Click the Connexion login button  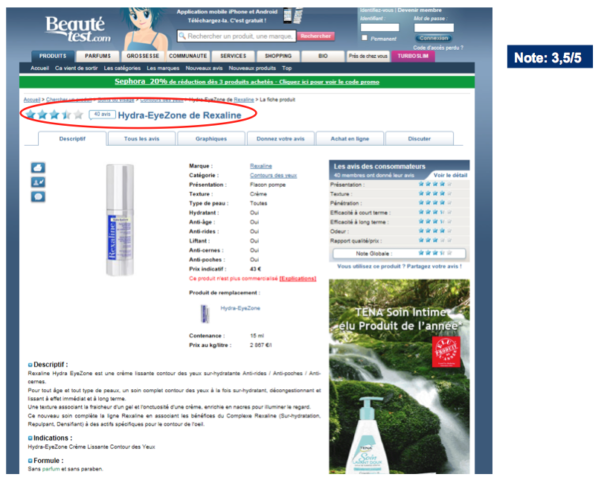pyautogui.click(x=434, y=38)
